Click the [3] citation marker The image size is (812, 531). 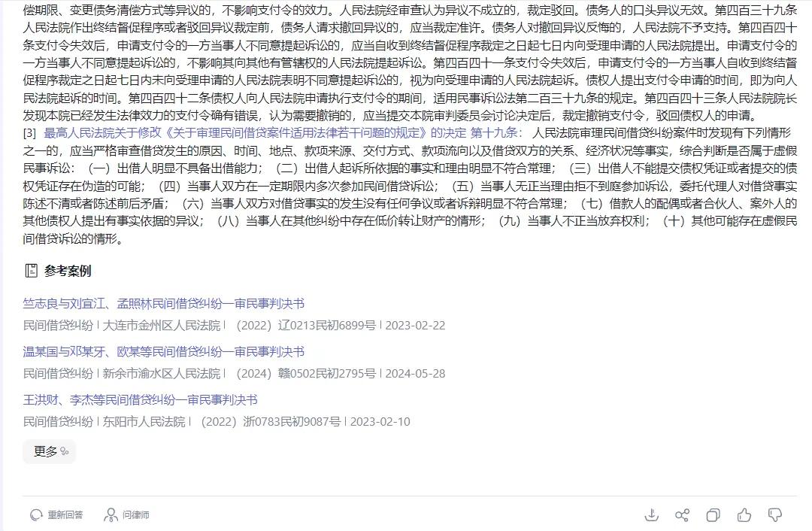click(x=29, y=133)
